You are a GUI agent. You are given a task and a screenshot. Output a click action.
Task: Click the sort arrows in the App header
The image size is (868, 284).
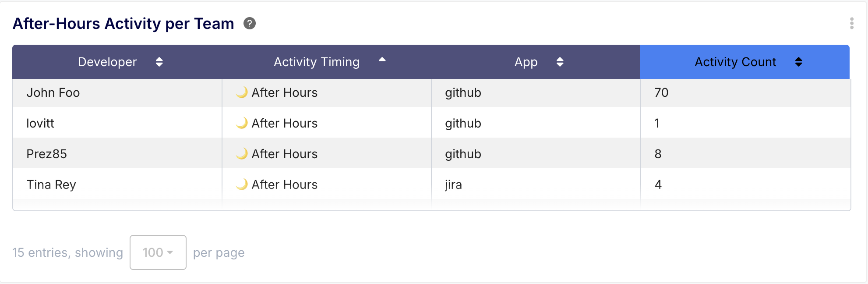[x=560, y=62]
